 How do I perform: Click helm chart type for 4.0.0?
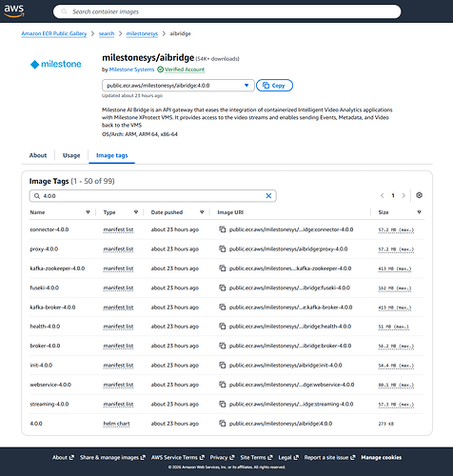click(x=116, y=424)
